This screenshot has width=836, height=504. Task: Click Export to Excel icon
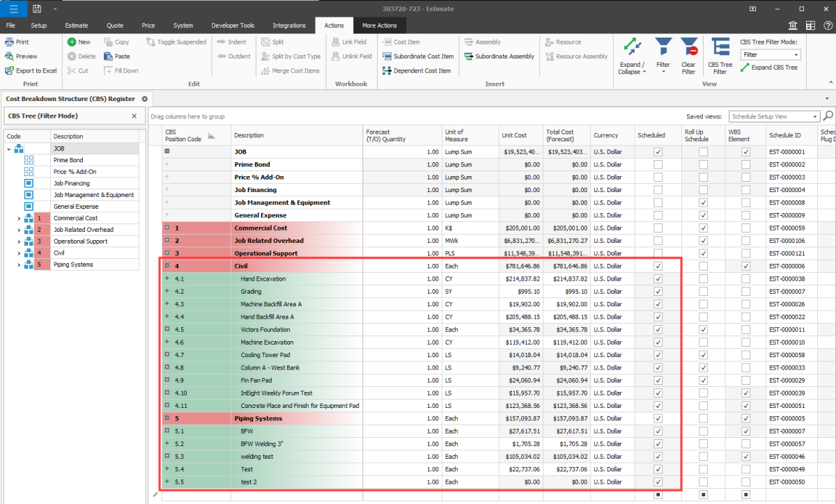[x=10, y=71]
